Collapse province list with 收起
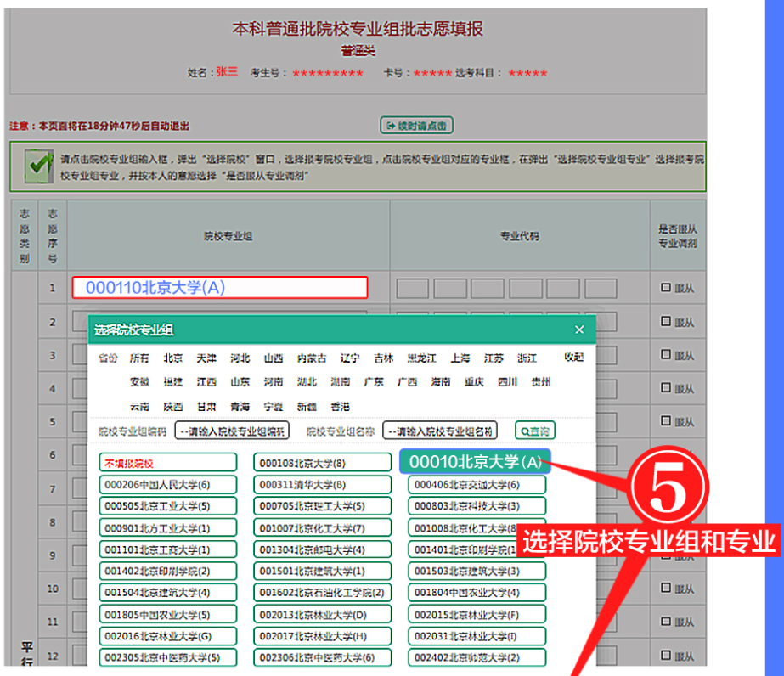 pyautogui.click(x=574, y=357)
